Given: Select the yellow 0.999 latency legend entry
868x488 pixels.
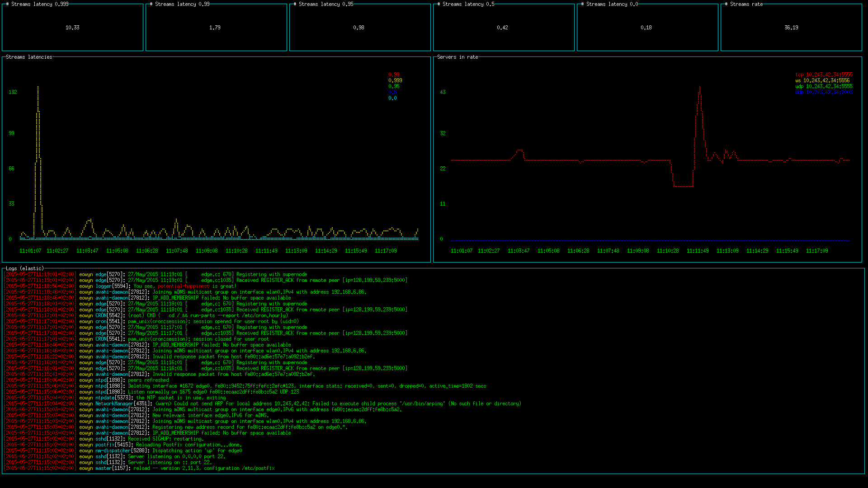Looking at the screenshot, I should tap(395, 80).
